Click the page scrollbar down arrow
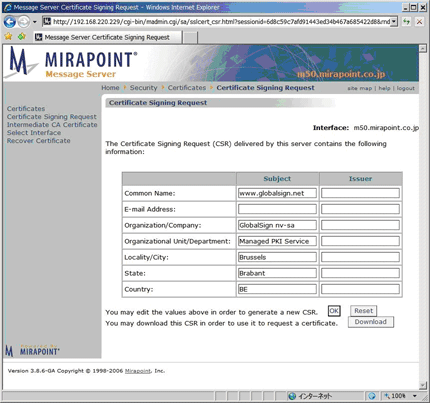 [423, 386]
